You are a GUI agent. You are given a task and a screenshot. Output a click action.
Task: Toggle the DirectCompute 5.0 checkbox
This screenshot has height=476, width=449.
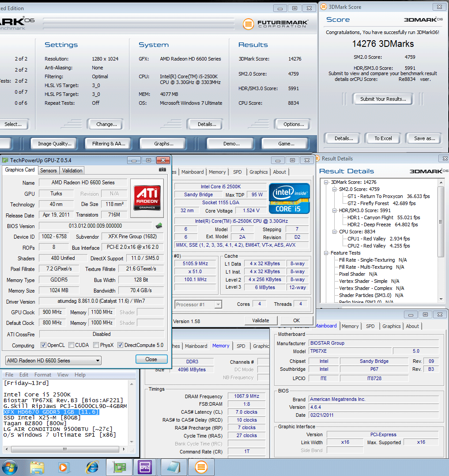pyautogui.click(x=121, y=345)
